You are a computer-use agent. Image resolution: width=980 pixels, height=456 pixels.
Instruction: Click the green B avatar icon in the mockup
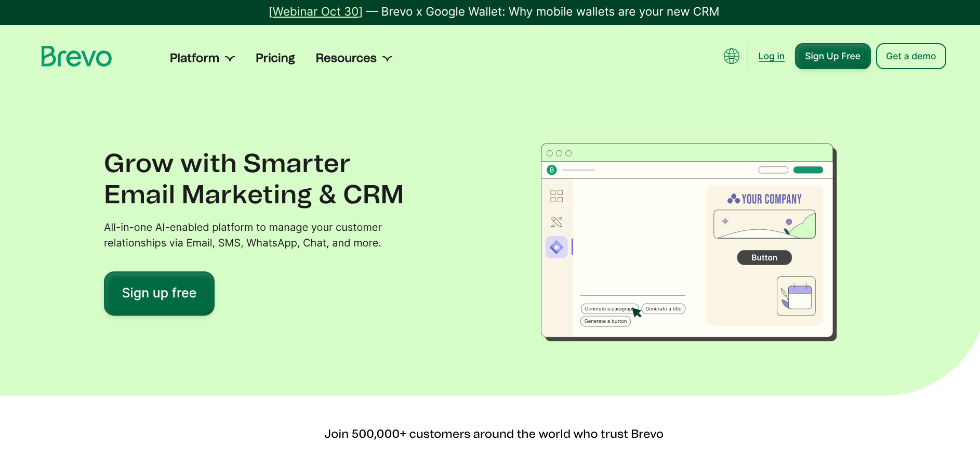tap(552, 170)
